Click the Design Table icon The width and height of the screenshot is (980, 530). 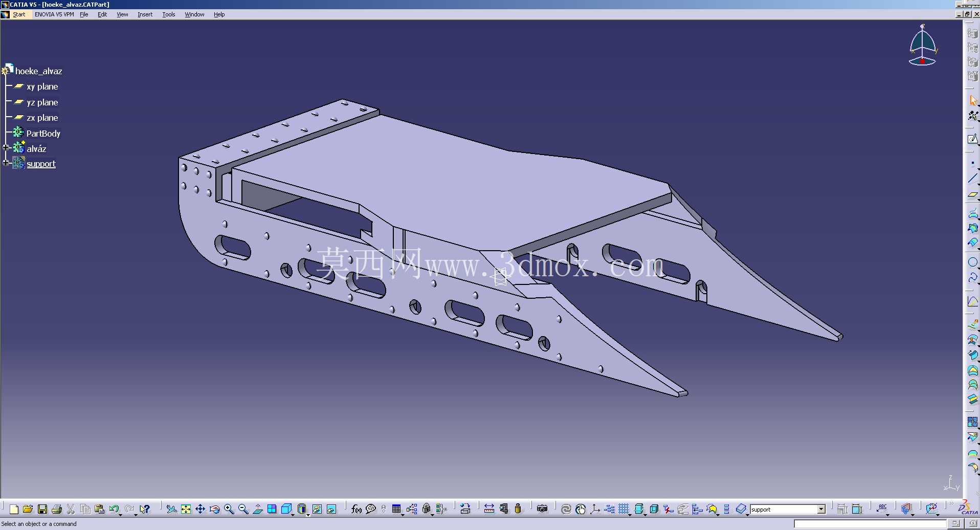[396, 509]
